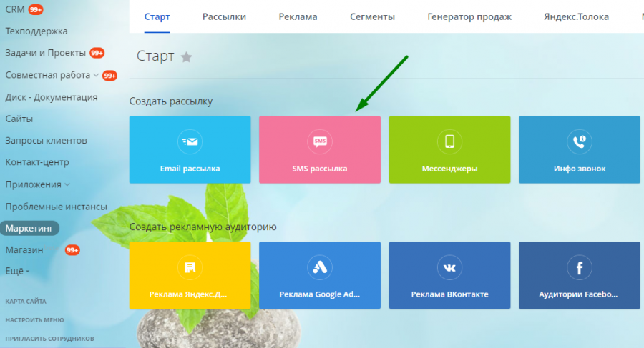Create an SMS рассылка campaign
The image size is (644, 348).
click(320, 149)
